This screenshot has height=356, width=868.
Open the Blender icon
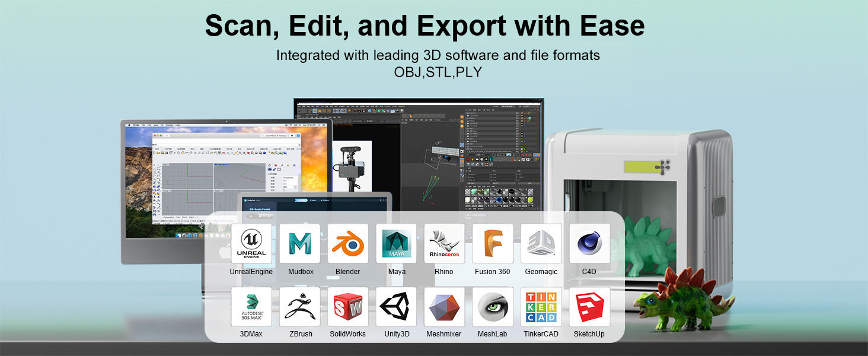[348, 243]
